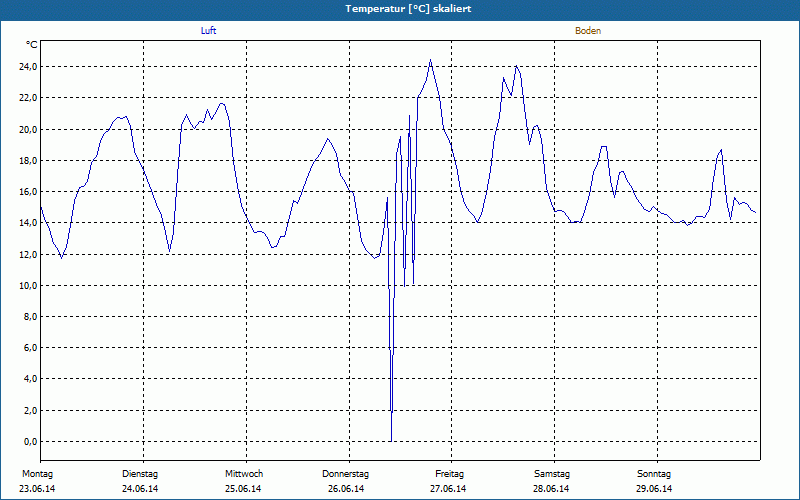Click the date 28.06.14
The width and height of the screenshot is (800, 500).
[x=551, y=489]
